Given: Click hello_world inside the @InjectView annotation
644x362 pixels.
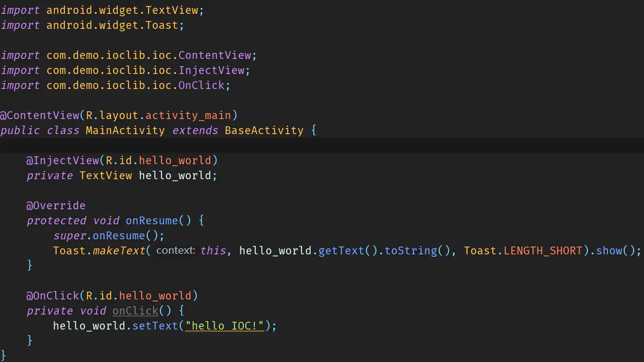Looking at the screenshot, I should click(x=175, y=161).
